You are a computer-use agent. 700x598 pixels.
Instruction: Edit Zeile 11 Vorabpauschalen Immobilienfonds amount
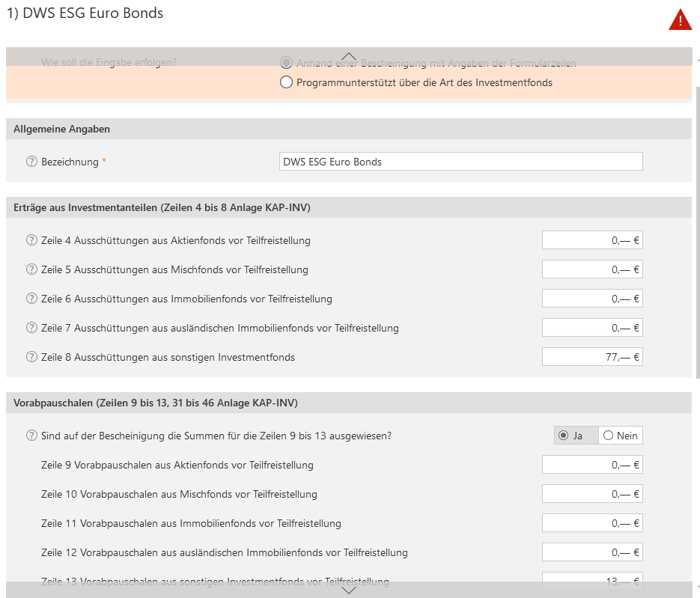pos(592,523)
